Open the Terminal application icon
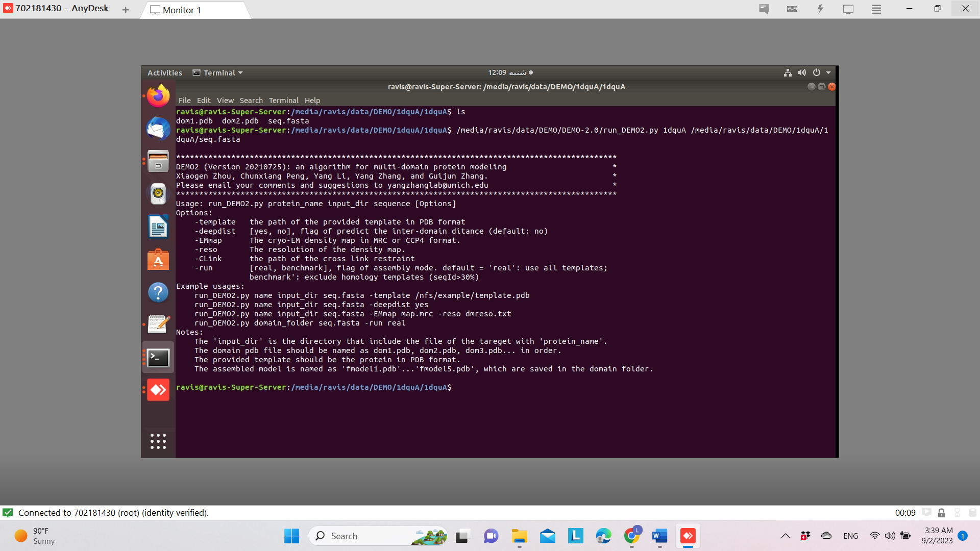The image size is (980, 551). (x=158, y=357)
